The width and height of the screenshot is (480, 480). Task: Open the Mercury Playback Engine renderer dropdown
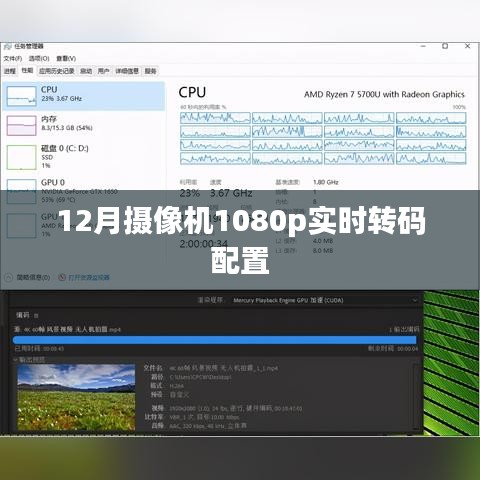[x=324, y=300]
